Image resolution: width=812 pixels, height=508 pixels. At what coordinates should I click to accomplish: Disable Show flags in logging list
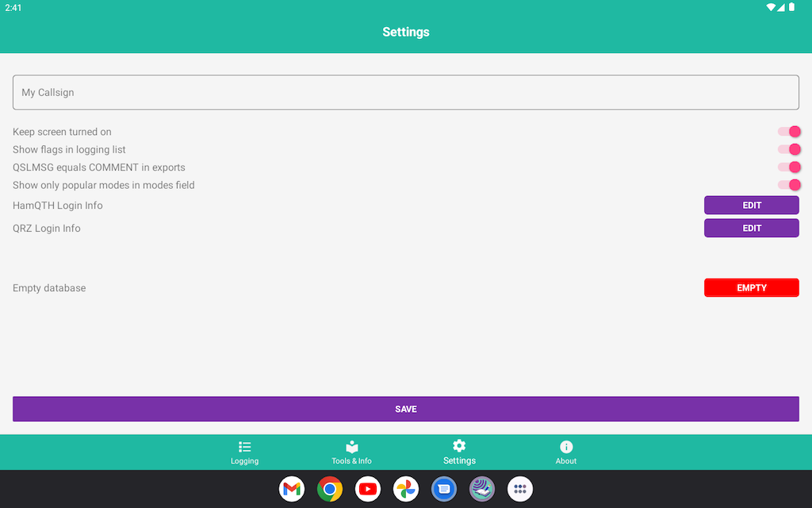pyautogui.click(x=789, y=149)
